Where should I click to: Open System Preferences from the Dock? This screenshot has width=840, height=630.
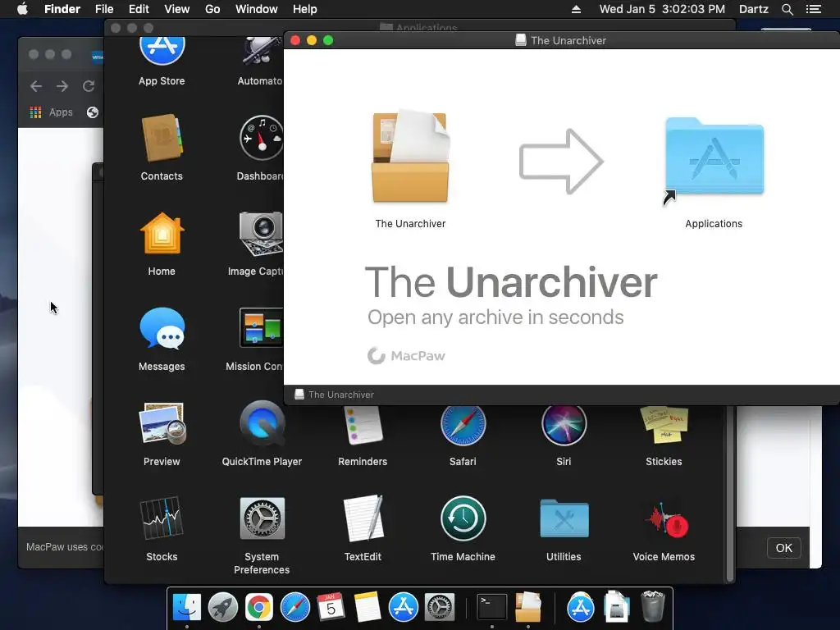(440, 607)
